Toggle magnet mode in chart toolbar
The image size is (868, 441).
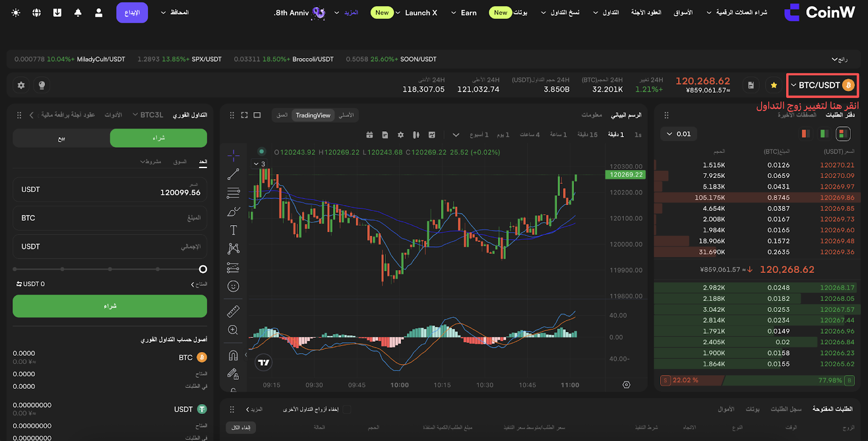(x=233, y=355)
